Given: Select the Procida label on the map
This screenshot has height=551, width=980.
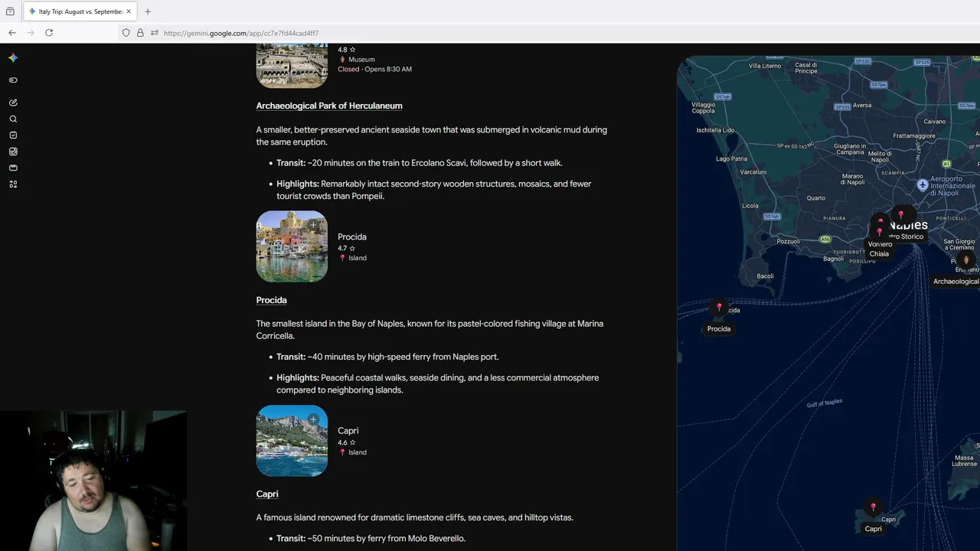Looking at the screenshot, I should (x=719, y=329).
